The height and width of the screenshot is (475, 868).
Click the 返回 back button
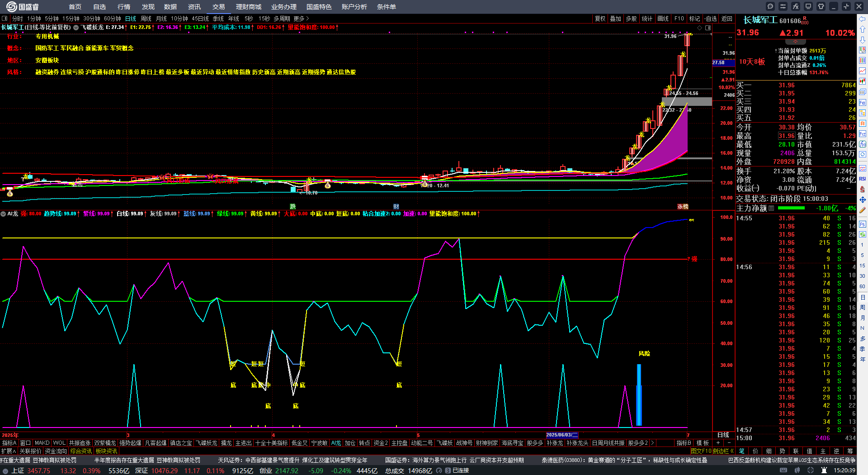point(726,19)
